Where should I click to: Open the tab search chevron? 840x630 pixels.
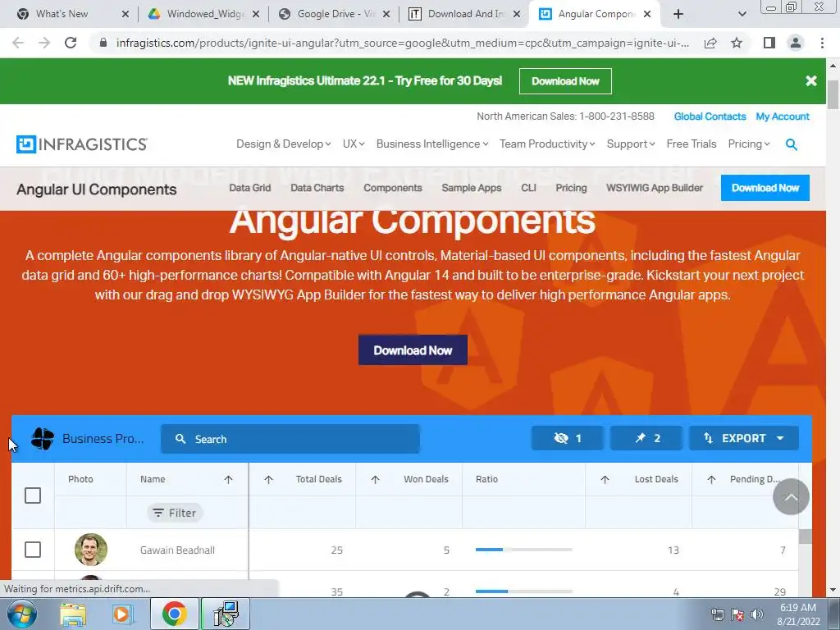pos(742,14)
